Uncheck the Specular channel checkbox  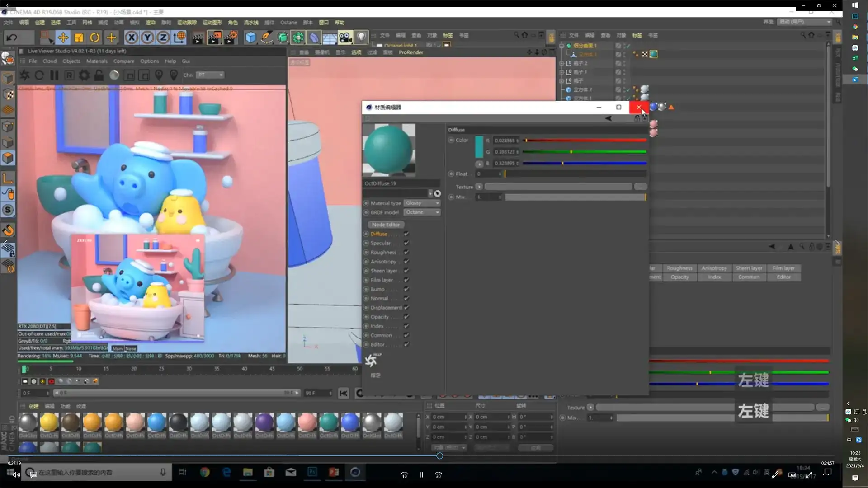click(x=406, y=243)
